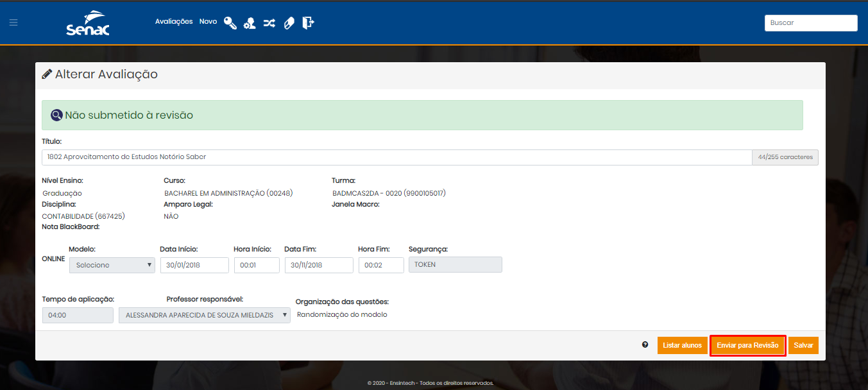The image size is (868, 390).
Task: Click 'Não submetido à revisão' status text
Action: coord(129,115)
